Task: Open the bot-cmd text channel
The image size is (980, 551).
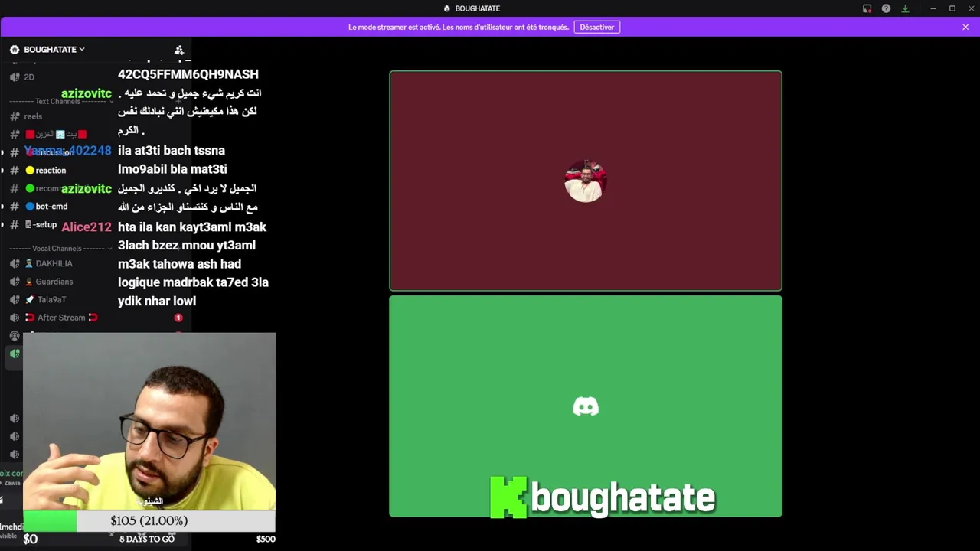Action: tap(47, 207)
